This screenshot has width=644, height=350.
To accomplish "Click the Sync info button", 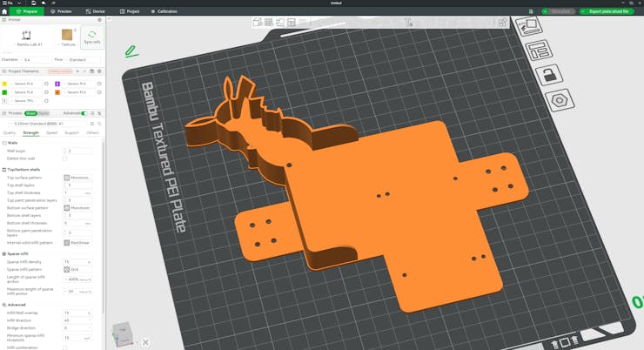I will pos(92,37).
